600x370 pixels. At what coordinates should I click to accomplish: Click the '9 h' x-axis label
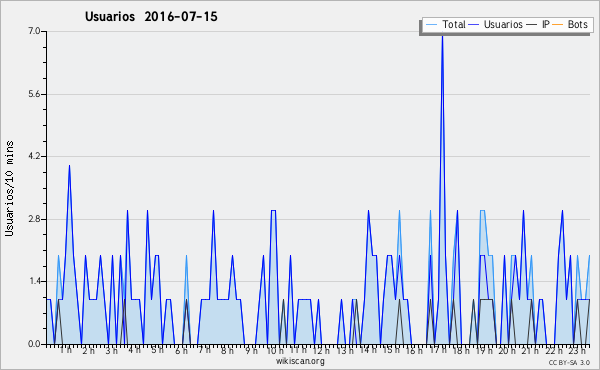coord(251,350)
